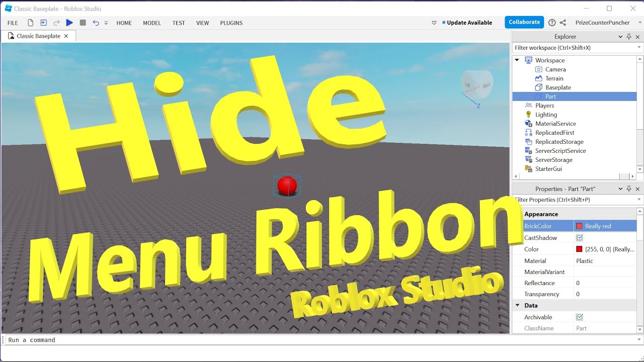
Task: Open the quick access toolbar customize arrow
Action: [x=106, y=23]
